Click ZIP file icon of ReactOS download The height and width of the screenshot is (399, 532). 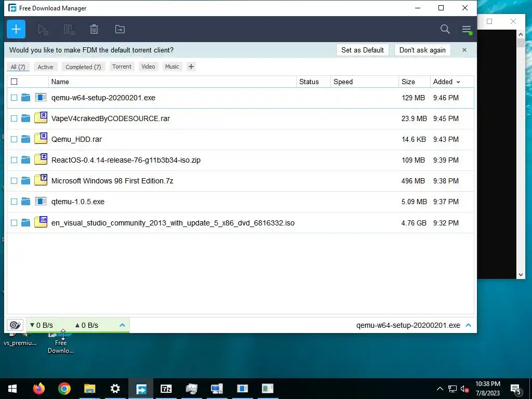pyautogui.click(x=41, y=159)
